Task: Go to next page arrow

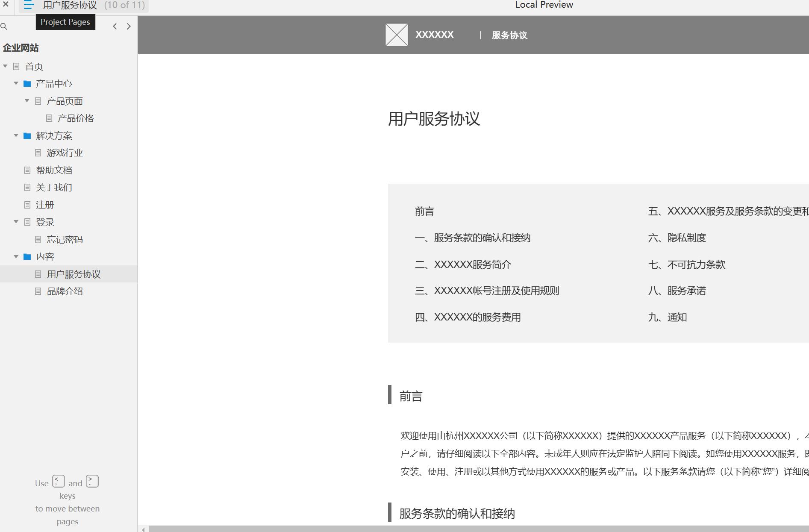Action: click(x=129, y=26)
